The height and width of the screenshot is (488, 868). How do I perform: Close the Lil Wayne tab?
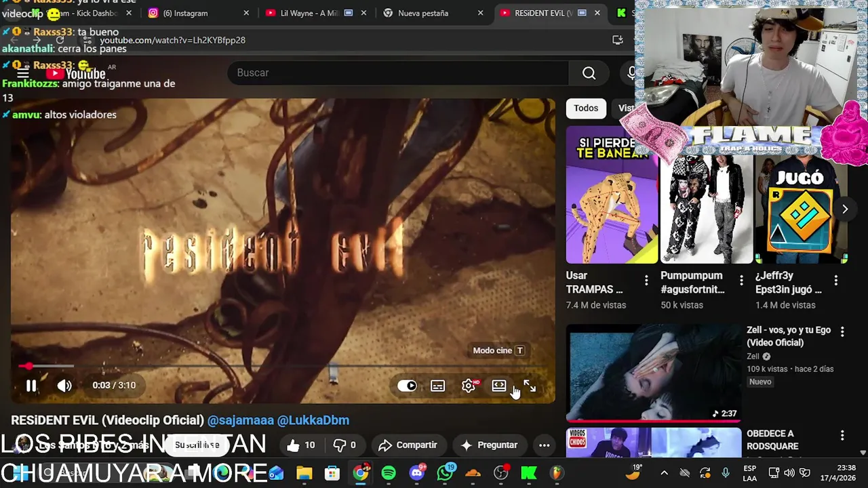click(x=363, y=13)
